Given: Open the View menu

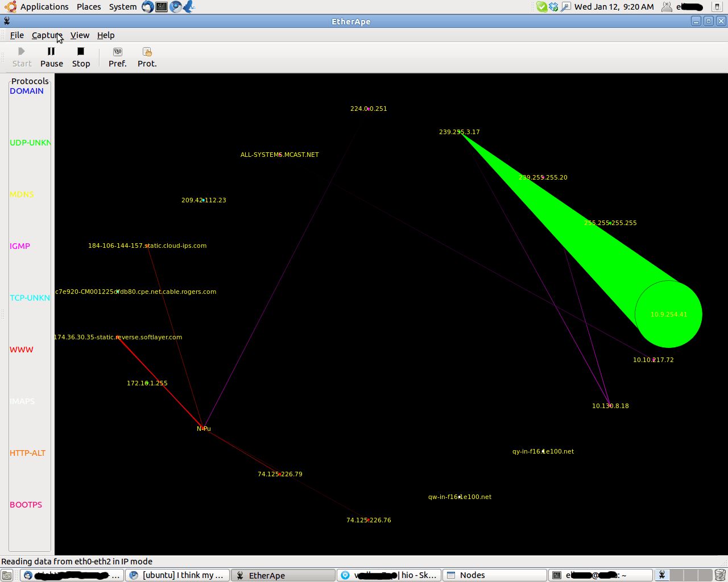Looking at the screenshot, I should click(80, 35).
